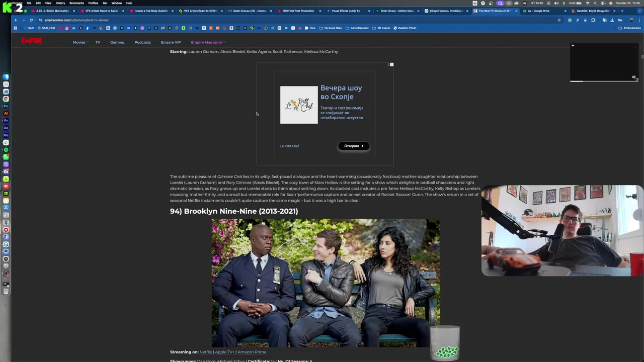Click the Brooklyn Nine-Nine cast image

[x=326, y=283]
